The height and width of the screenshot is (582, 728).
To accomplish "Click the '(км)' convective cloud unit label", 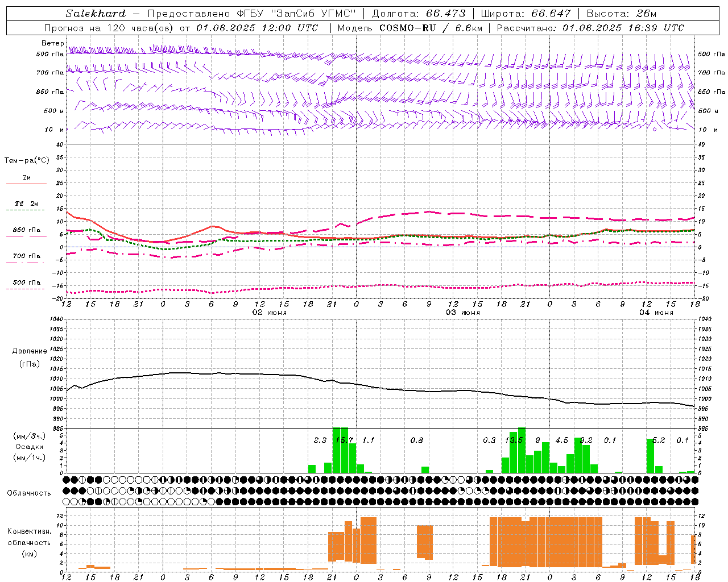I will (29, 553).
